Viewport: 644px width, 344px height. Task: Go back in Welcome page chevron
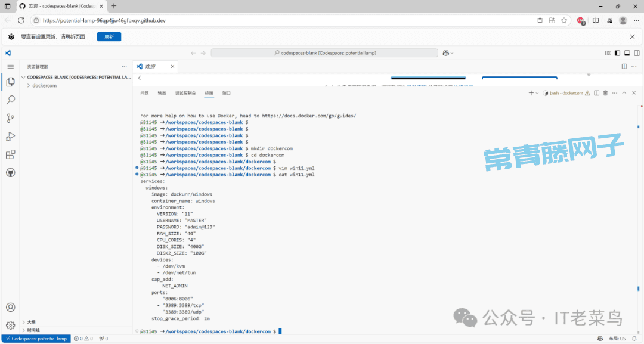[140, 78]
